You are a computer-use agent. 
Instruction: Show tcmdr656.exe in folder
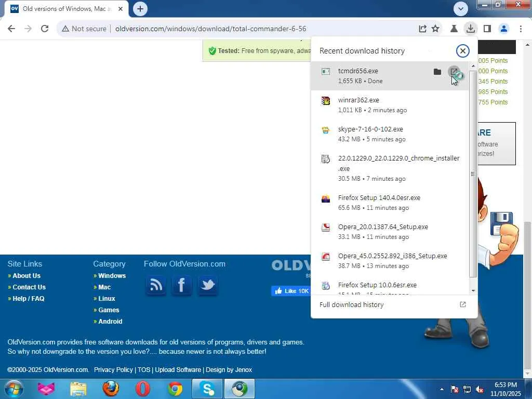437,72
